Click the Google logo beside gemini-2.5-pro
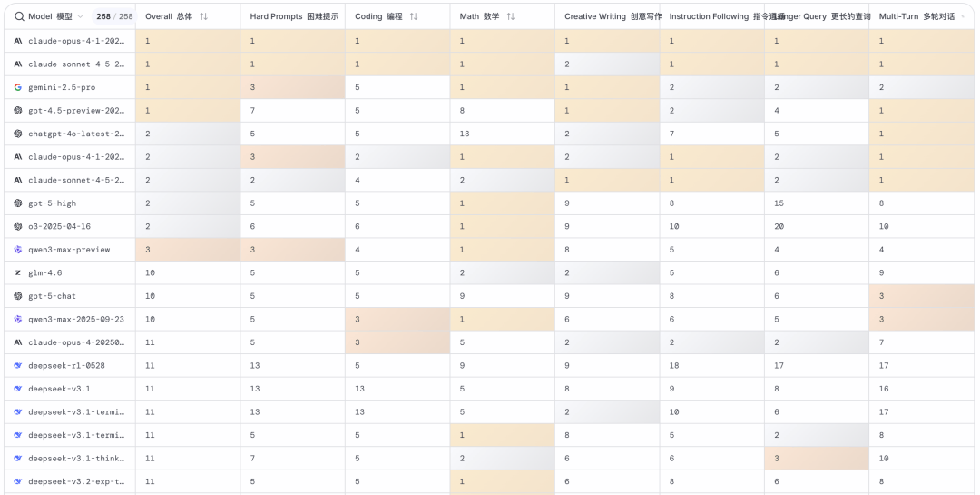Image resolution: width=980 pixels, height=495 pixels. click(18, 87)
